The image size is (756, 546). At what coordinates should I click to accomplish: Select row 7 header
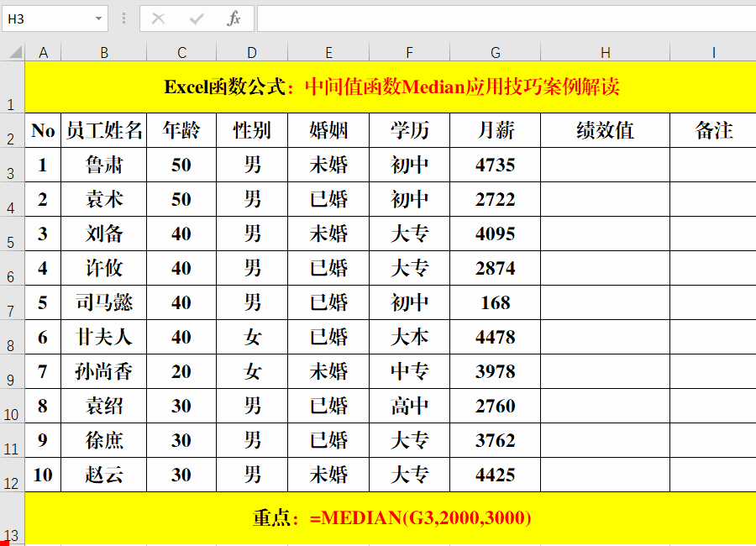click(12, 302)
